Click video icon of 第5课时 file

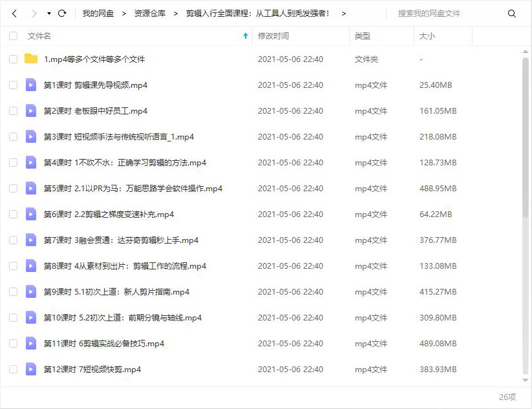click(x=31, y=188)
